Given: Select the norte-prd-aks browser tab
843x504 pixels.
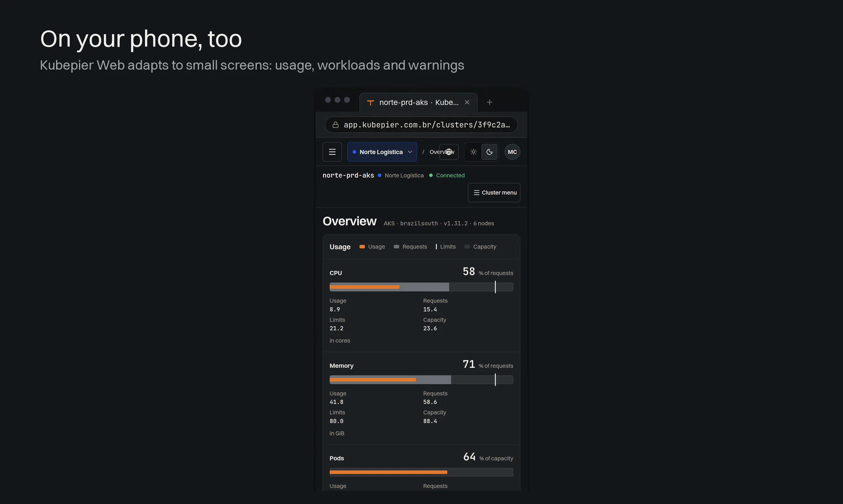Looking at the screenshot, I should click(419, 102).
